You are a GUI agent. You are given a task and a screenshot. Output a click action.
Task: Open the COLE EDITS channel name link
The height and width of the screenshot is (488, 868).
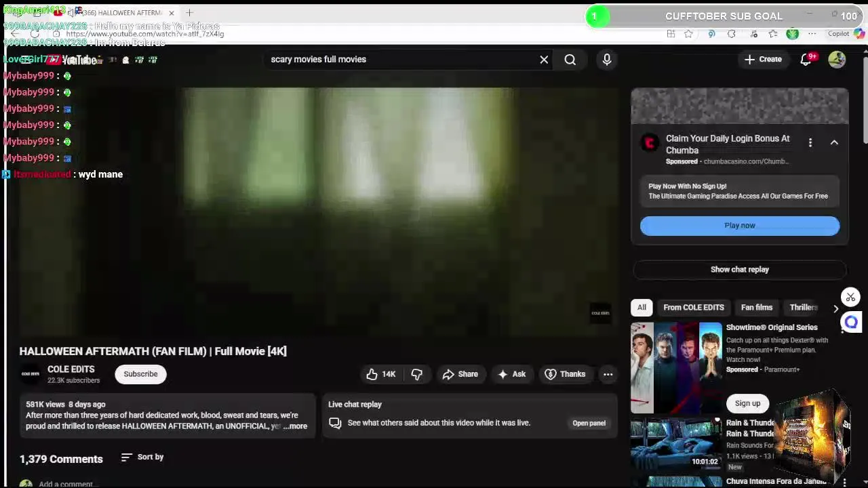pos(71,369)
